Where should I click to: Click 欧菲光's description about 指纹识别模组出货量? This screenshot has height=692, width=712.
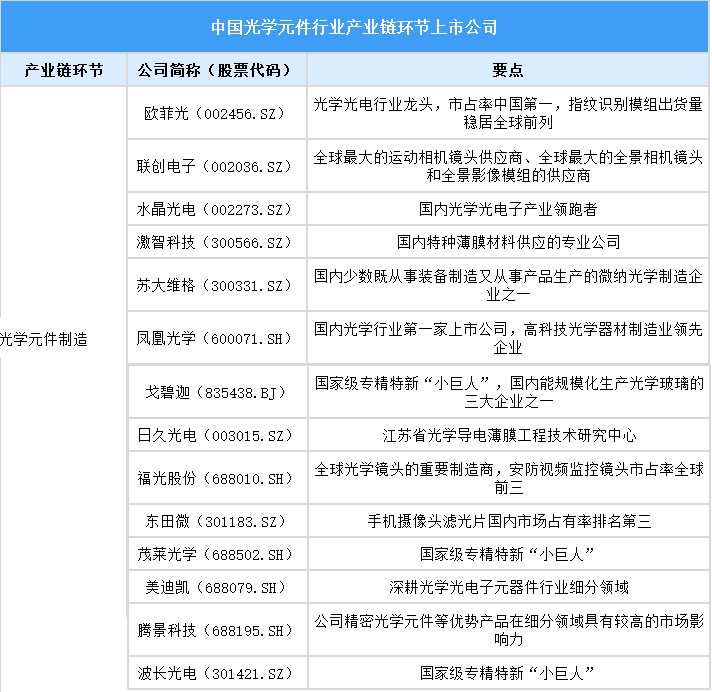[x=508, y=113]
